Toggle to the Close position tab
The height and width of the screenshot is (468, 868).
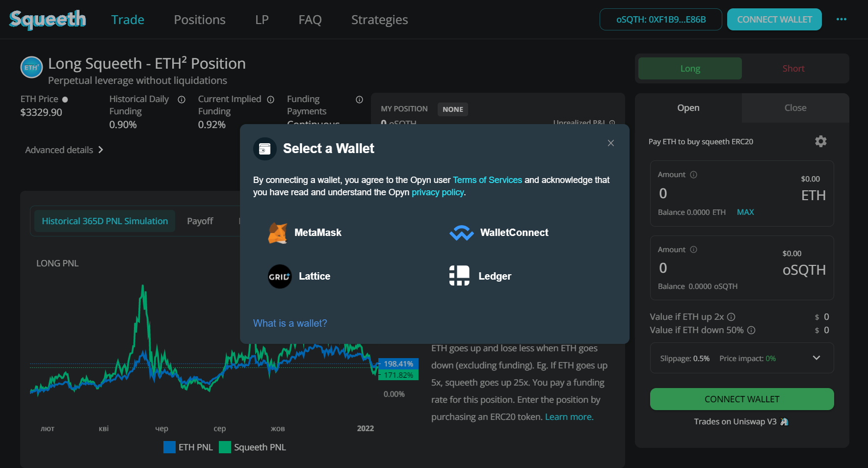[x=795, y=108]
